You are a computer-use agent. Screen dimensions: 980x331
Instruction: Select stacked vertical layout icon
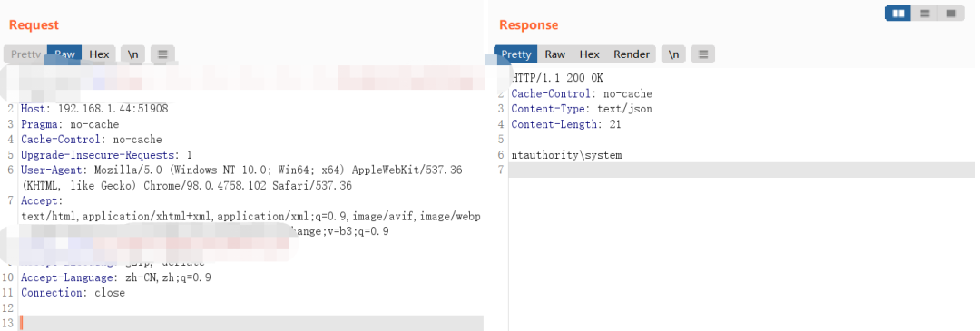[925, 13]
